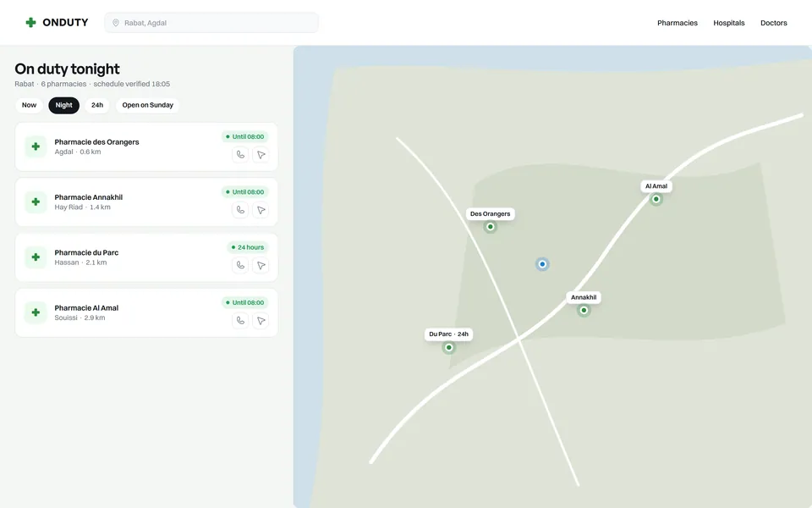Open the Pharmacie du Parc name
812x508 pixels.
[86, 252]
